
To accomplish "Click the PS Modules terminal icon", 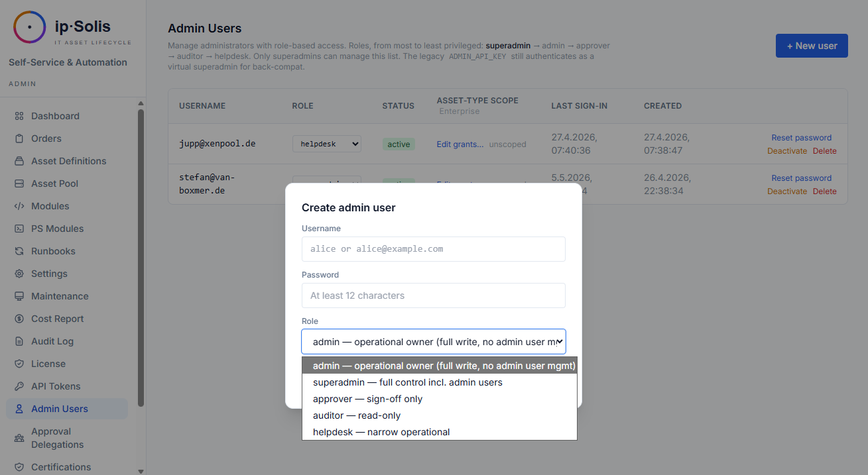I will coord(19,229).
